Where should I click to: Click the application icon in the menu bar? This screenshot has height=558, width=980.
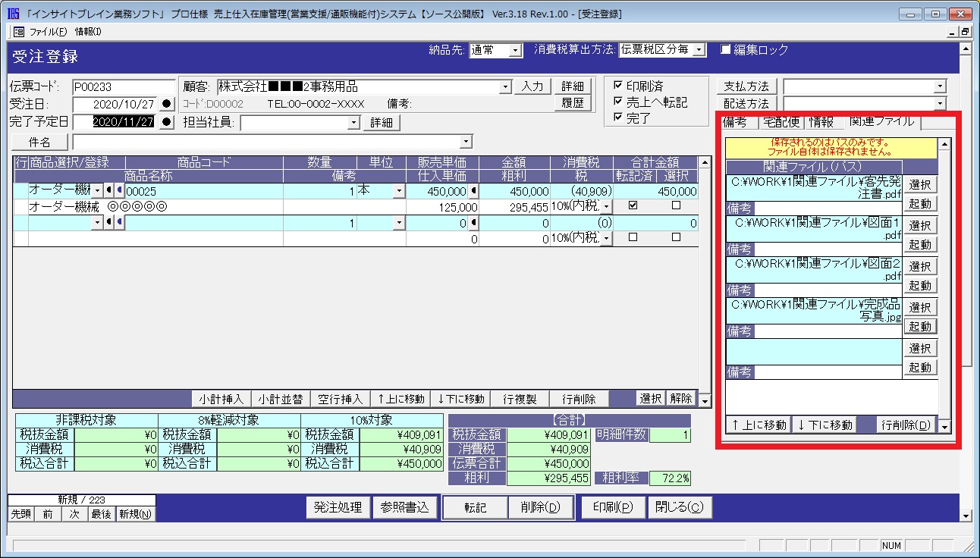click(19, 31)
